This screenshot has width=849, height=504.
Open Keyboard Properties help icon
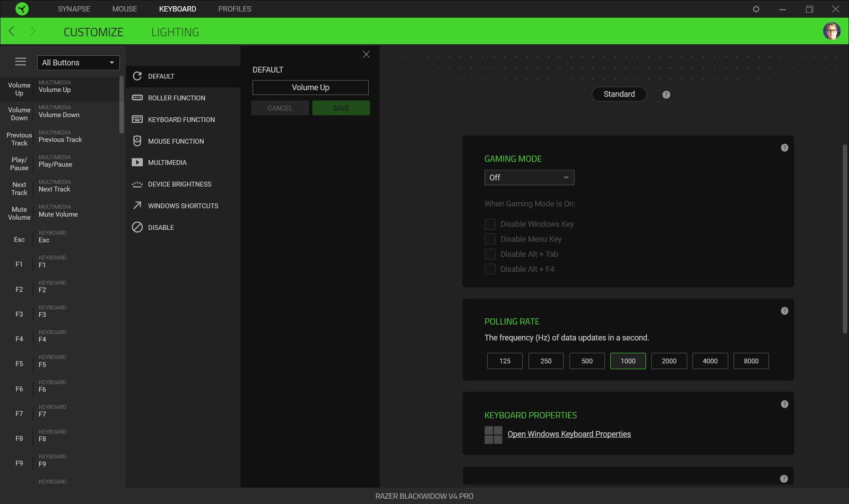tap(784, 404)
